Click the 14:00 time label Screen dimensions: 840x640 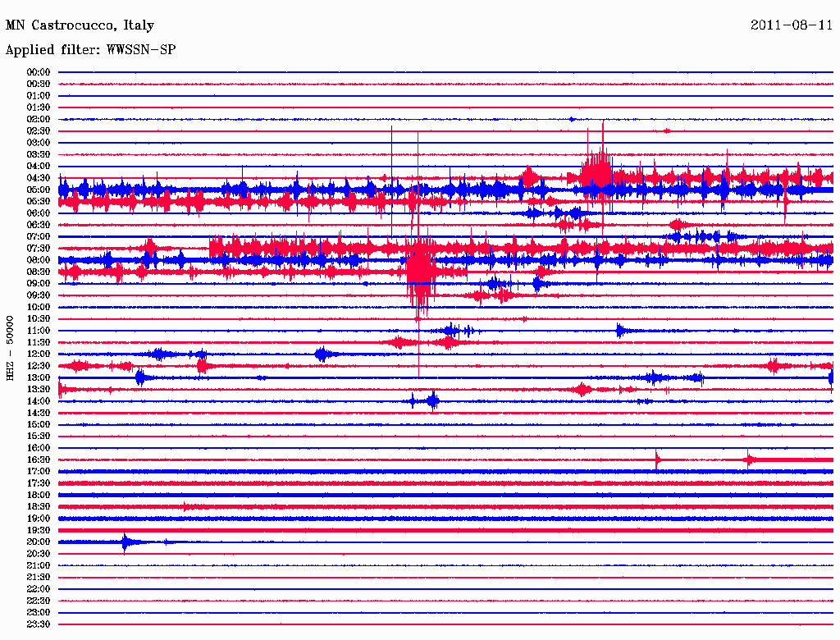coord(39,401)
